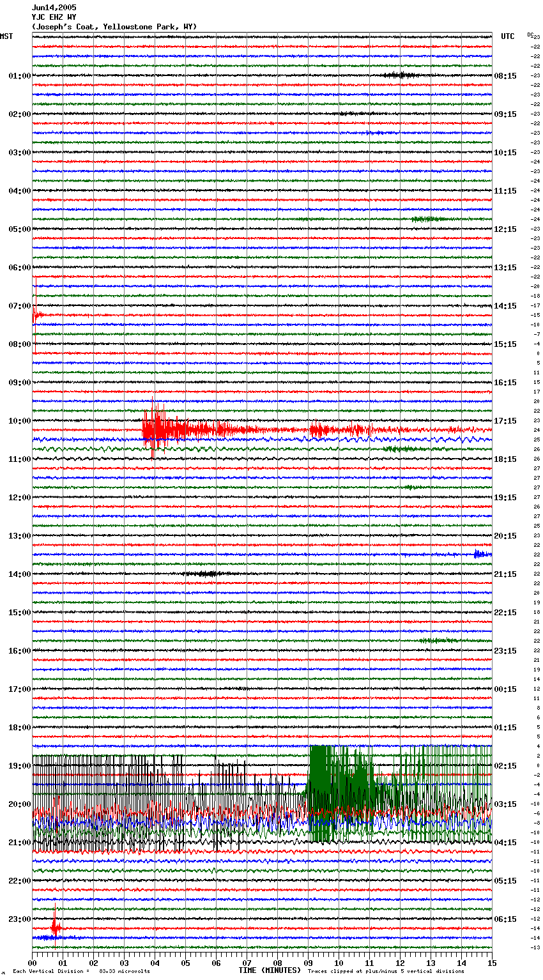Image resolution: width=543 pixels, height=980 pixels.
Task: Click the 11:15 UTC time label
Action: coord(505,191)
